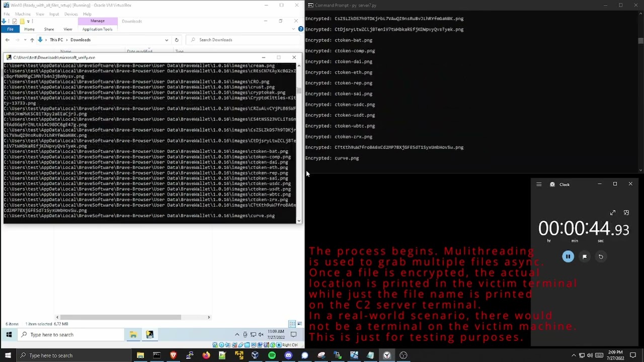The width and height of the screenshot is (644, 362).
Task: Select the Manage contextual tab
Action: tap(98, 21)
